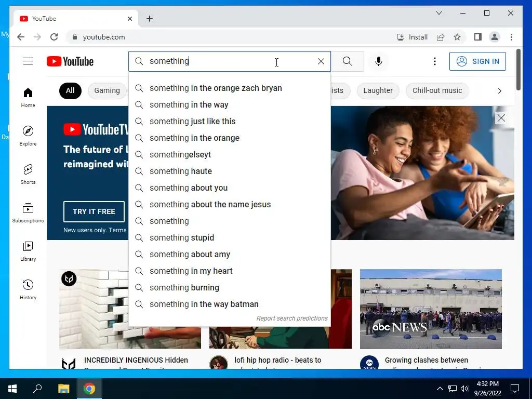Choose suggestion 'something about amy'
This screenshot has width=532, height=399.
pos(229,255)
